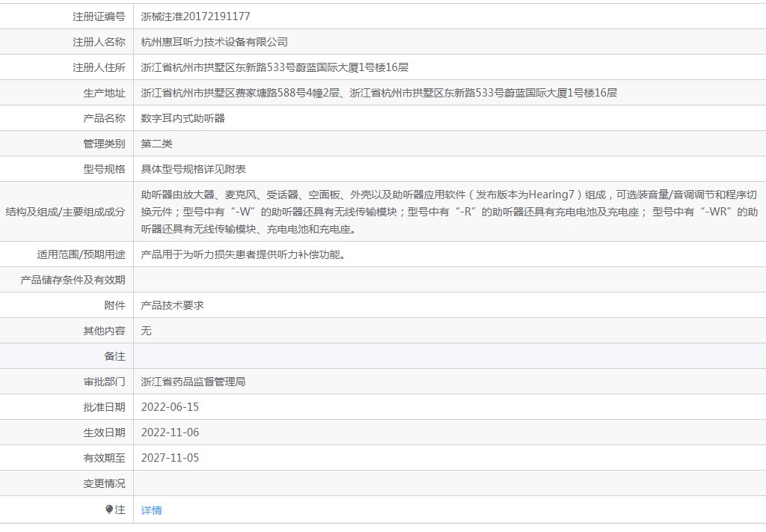
Task: Click the 附件 label
Action: pyautogui.click(x=114, y=305)
